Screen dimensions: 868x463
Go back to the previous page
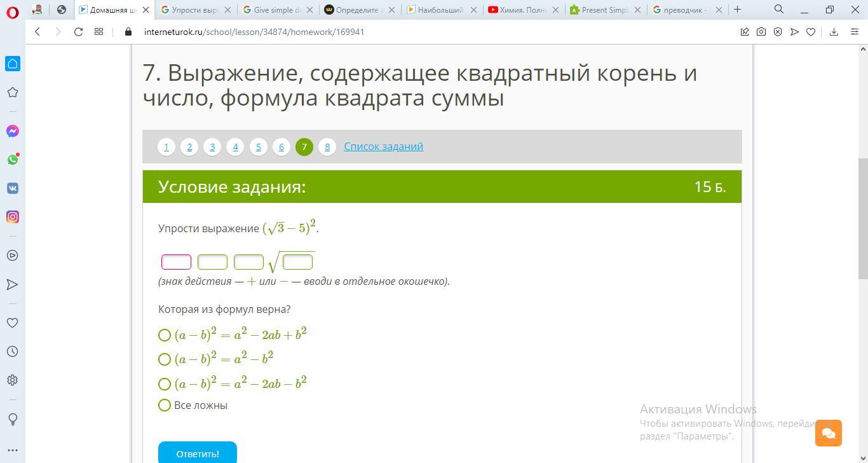tap(37, 32)
